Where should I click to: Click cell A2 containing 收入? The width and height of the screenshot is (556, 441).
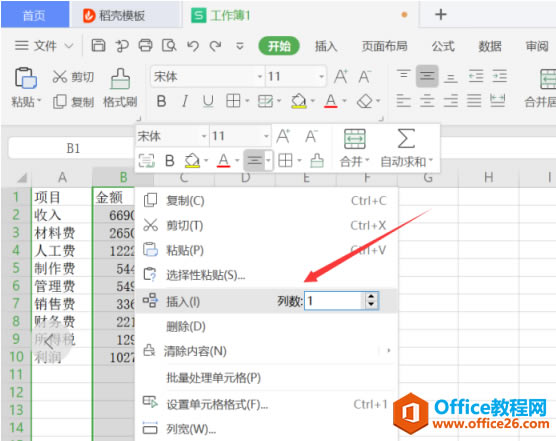pyautogui.click(x=62, y=215)
